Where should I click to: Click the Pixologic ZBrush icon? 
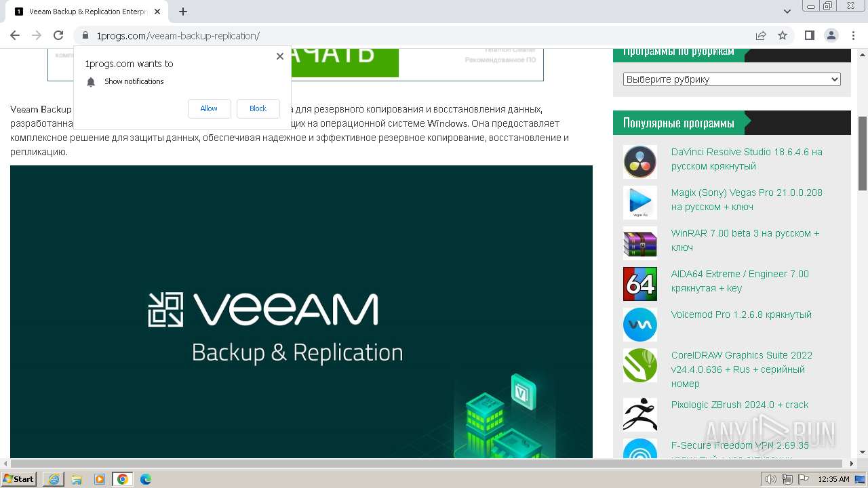(640, 414)
